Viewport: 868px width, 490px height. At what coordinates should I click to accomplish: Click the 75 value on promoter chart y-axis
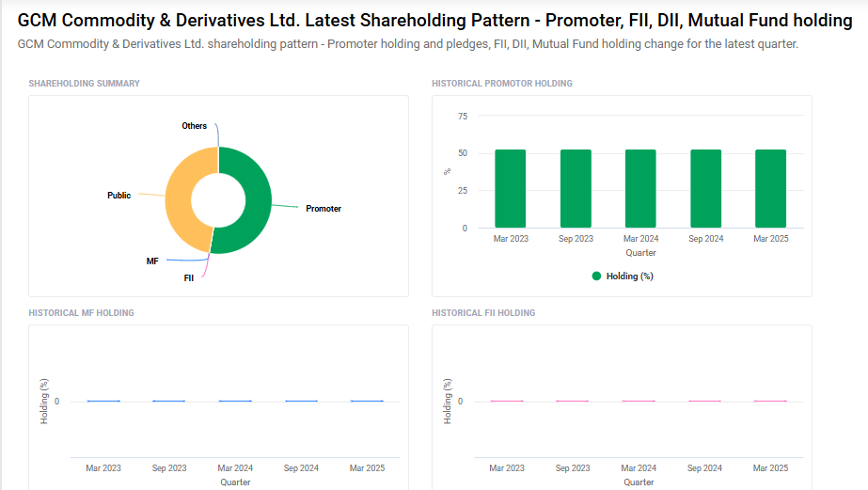(463, 117)
